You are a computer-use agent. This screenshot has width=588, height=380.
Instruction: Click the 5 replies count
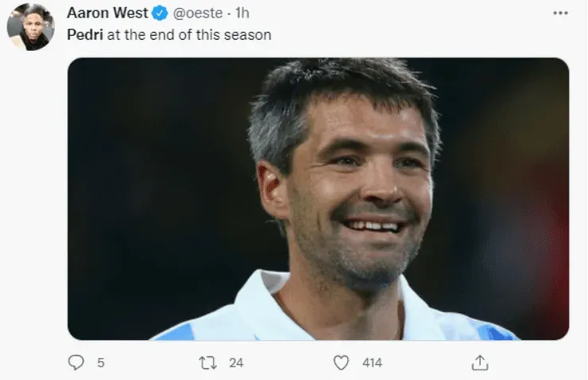pyautogui.click(x=101, y=363)
